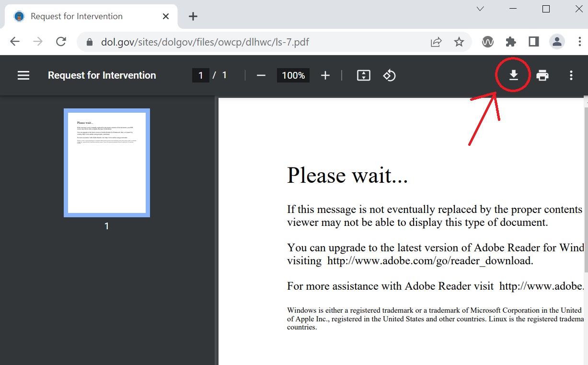Screen dimensions: 588x365
Task: Click the Fit to page button
Action: pyautogui.click(x=364, y=75)
